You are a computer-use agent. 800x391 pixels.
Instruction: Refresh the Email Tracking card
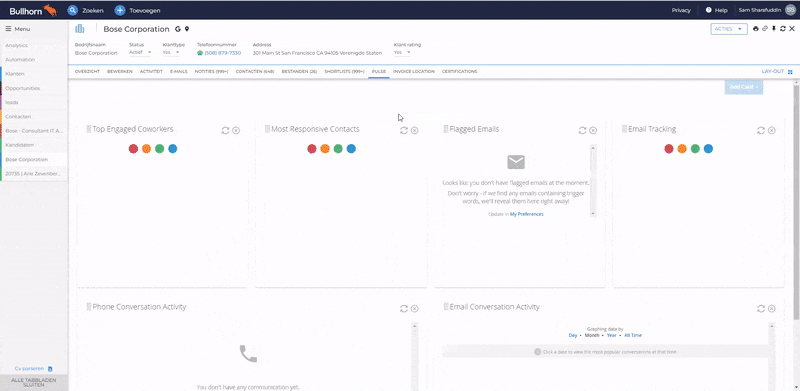tap(761, 131)
